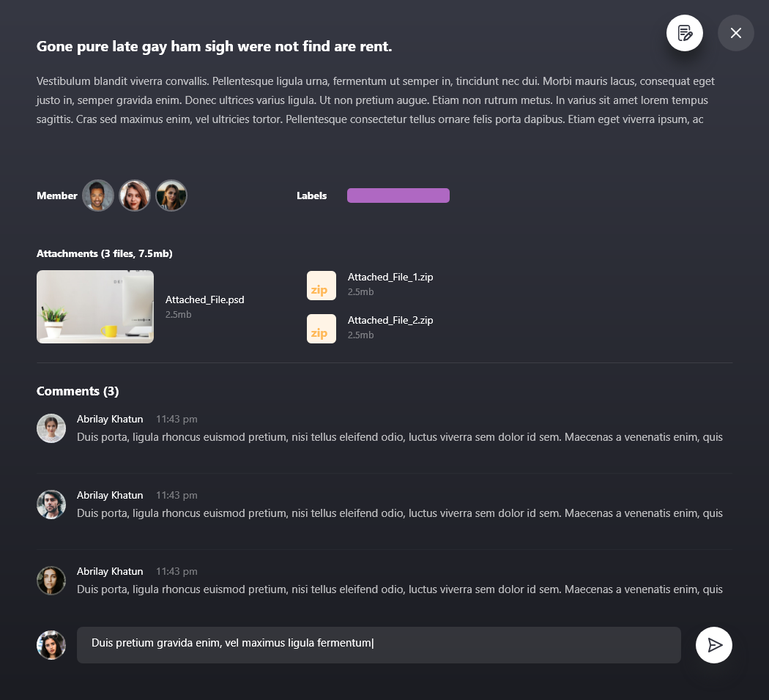Click the Attachments (3 files, 7.5mb) heading

[x=105, y=253]
